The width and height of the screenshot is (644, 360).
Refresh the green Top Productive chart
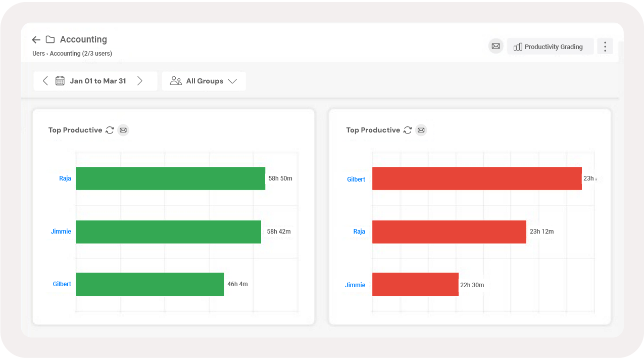110,130
